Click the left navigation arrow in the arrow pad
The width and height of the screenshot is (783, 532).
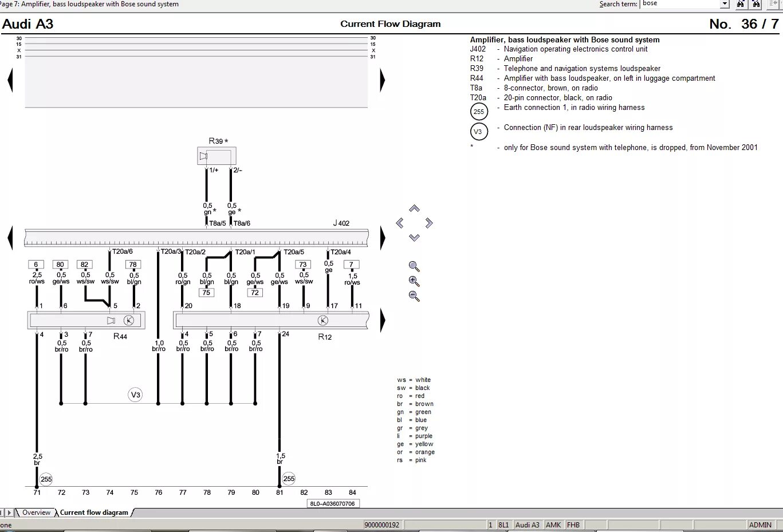[399, 223]
